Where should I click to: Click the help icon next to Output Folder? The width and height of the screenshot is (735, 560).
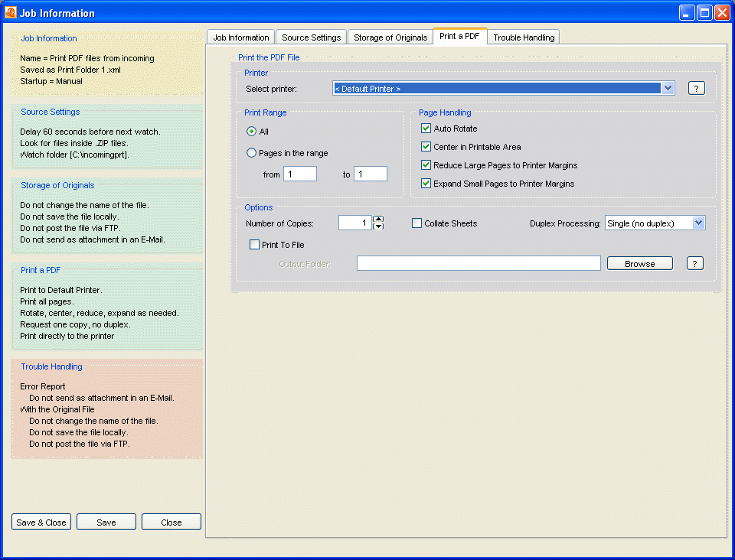coord(694,262)
